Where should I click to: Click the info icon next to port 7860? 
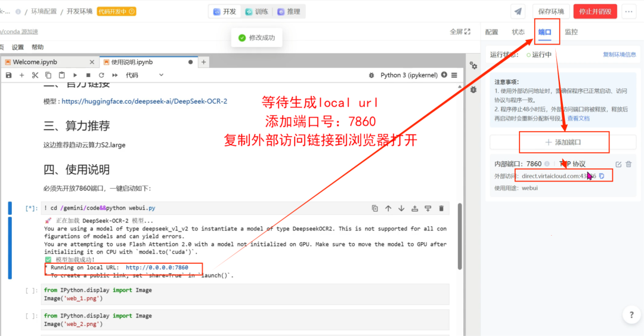click(547, 164)
